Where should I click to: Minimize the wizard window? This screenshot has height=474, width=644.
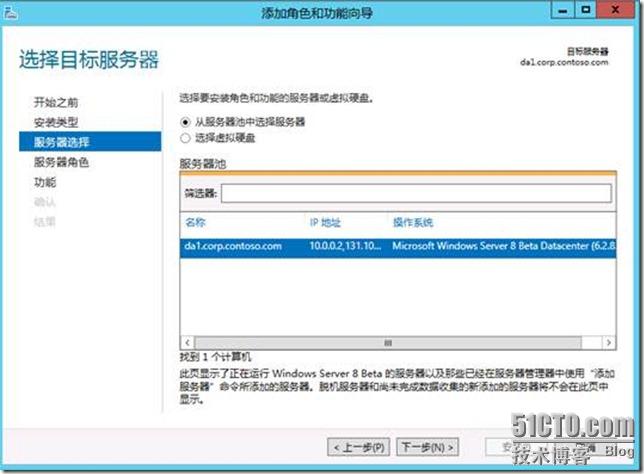point(563,11)
